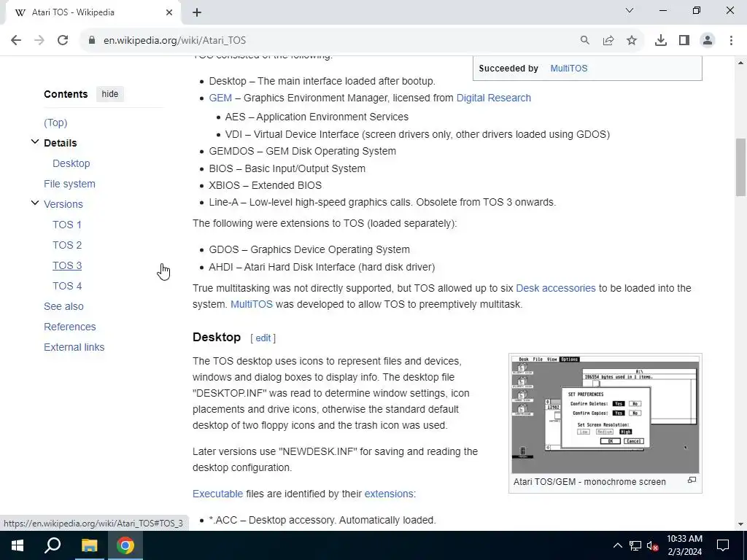Open the Atari TOS/GEM monochrome screenshot
The width and height of the screenshot is (747, 560).
pos(605,414)
